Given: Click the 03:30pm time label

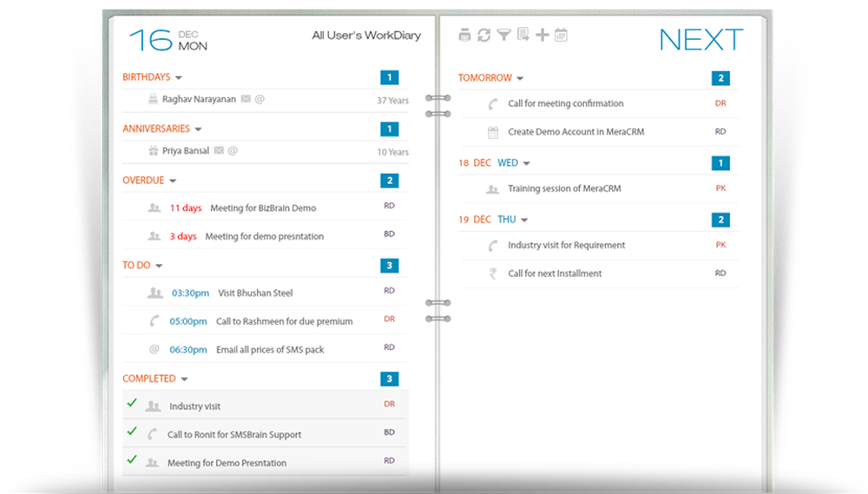Looking at the screenshot, I should click(190, 293).
